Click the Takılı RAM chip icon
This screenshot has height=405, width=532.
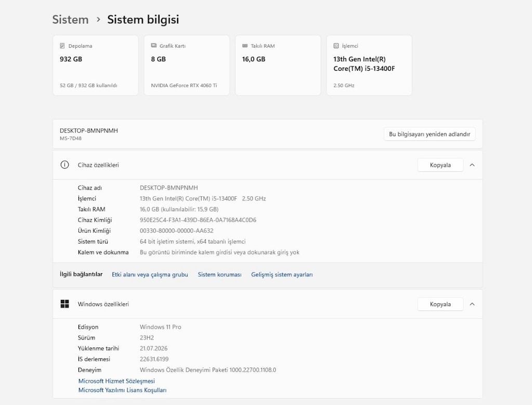click(x=245, y=46)
